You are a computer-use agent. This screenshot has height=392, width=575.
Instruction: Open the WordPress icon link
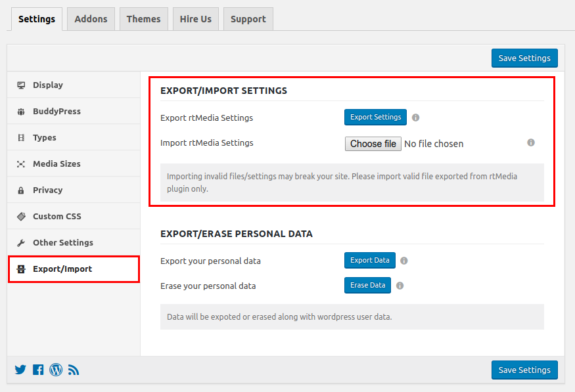[56, 370]
